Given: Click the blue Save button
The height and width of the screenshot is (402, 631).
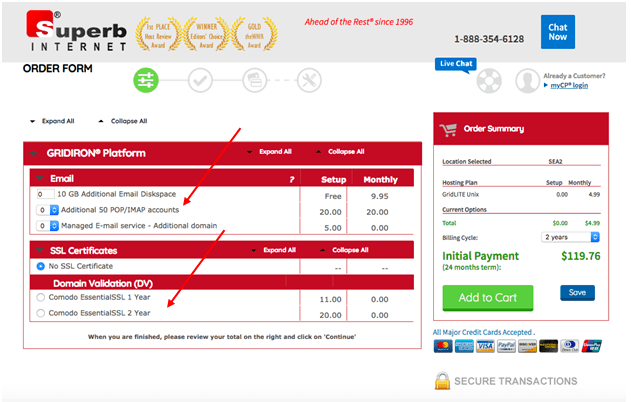Looking at the screenshot, I should [x=577, y=293].
